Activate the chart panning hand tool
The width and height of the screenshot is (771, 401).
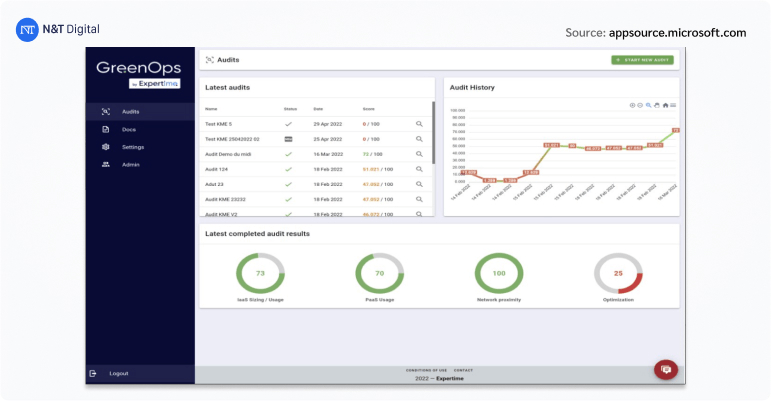657,105
